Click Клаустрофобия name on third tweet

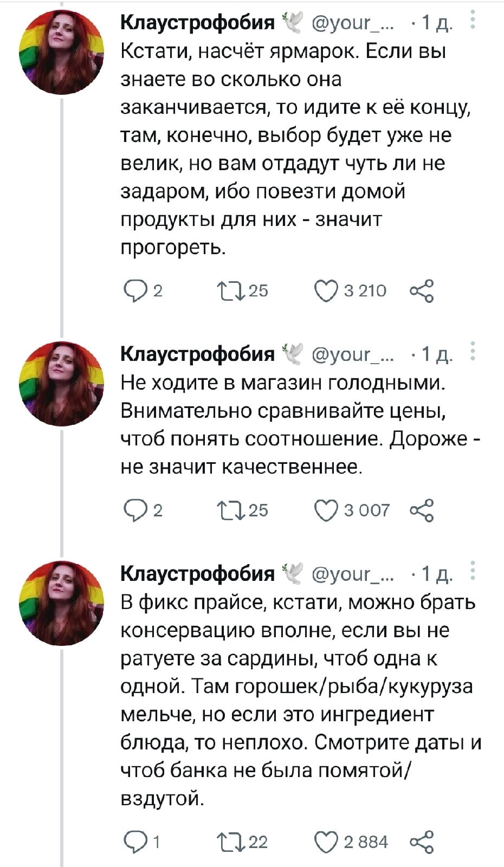point(197,573)
